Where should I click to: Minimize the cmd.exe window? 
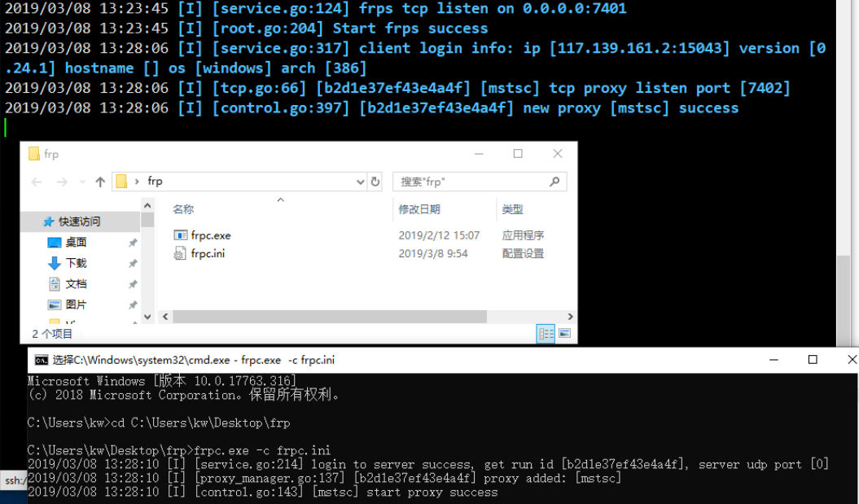tap(774, 360)
